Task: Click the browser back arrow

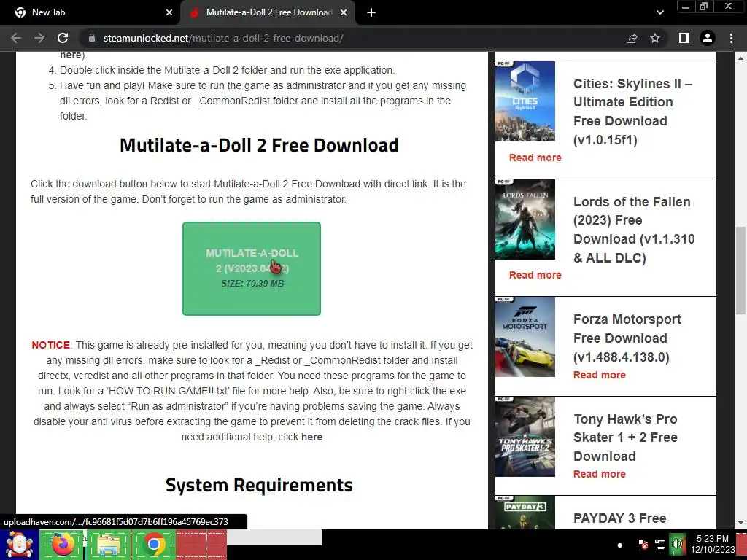Action: pos(16,38)
